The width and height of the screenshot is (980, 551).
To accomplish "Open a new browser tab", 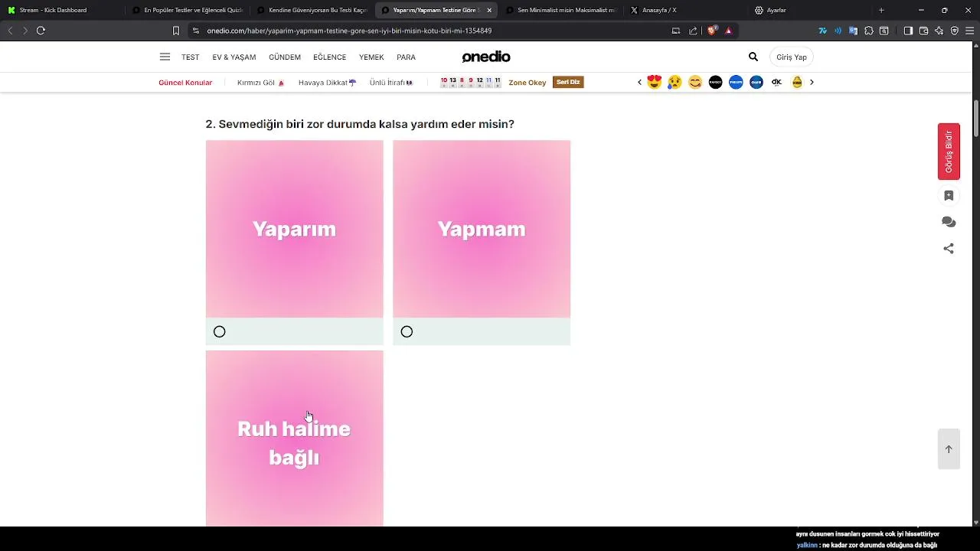I will (x=881, y=10).
